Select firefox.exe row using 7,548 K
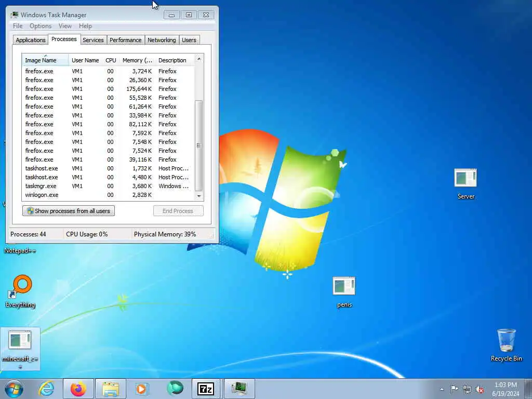The width and height of the screenshot is (532, 399). click(x=109, y=142)
